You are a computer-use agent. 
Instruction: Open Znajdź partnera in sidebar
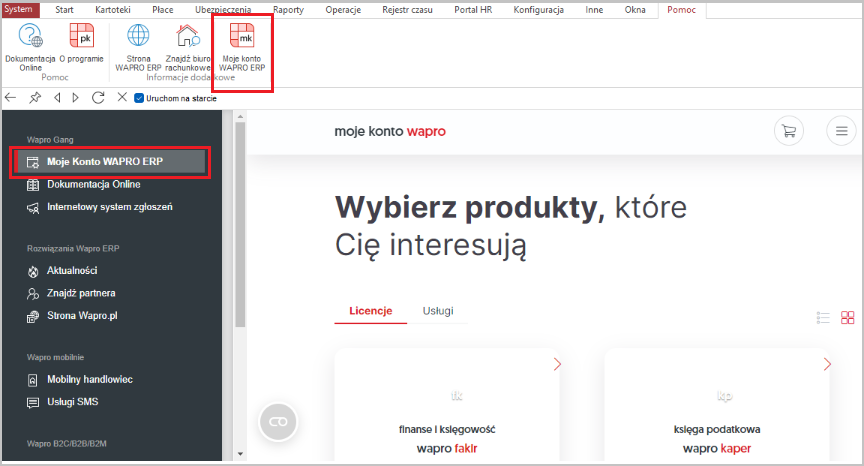(81, 294)
